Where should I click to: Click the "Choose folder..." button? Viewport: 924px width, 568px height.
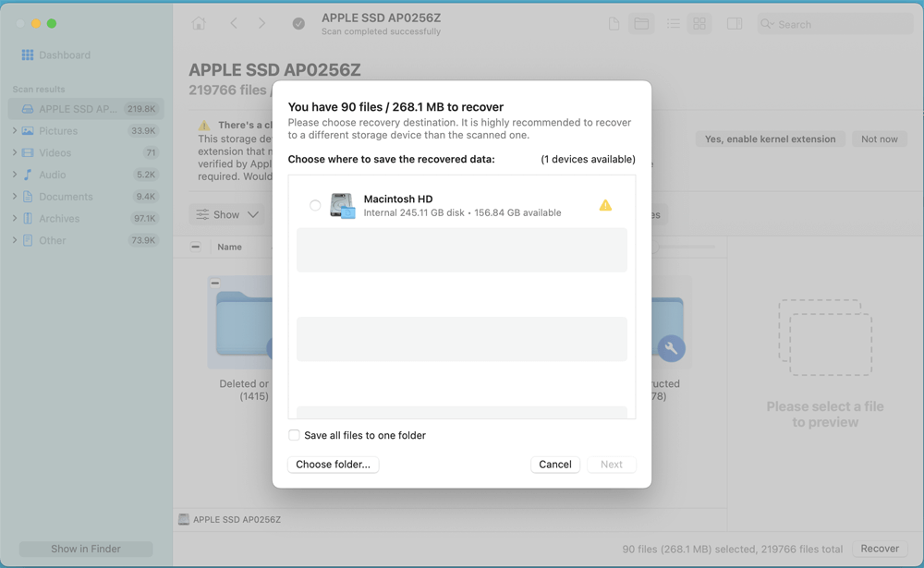pyautogui.click(x=333, y=465)
